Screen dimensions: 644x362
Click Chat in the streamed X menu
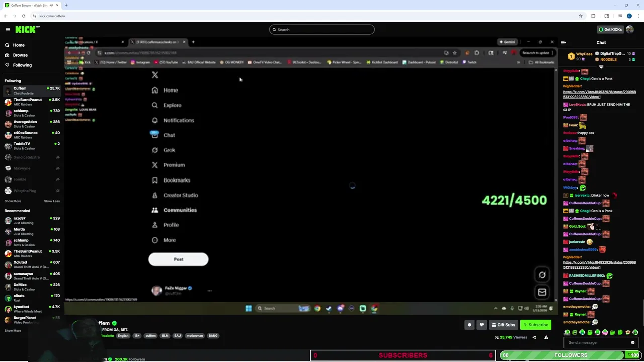[x=163, y=135]
